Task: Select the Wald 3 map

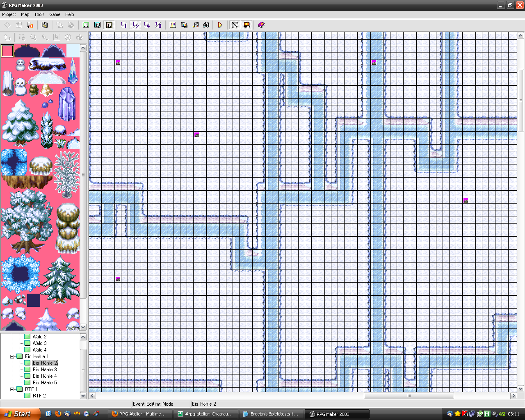Action: pos(39,343)
